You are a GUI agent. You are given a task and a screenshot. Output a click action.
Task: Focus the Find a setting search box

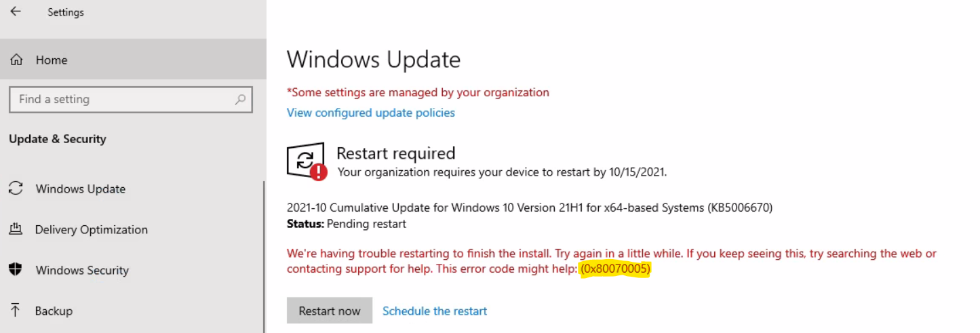[131, 99]
